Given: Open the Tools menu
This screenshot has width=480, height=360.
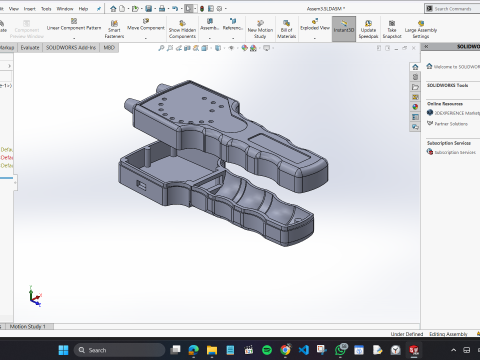Looking at the screenshot, I should coord(46,9).
